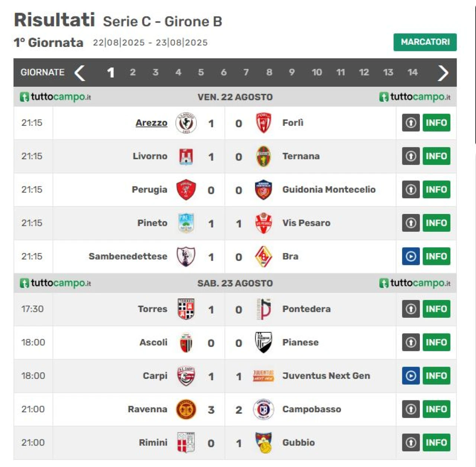This screenshot has width=476, height=467.
Task: Select giornata 2 tab
Action: pos(133,72)
